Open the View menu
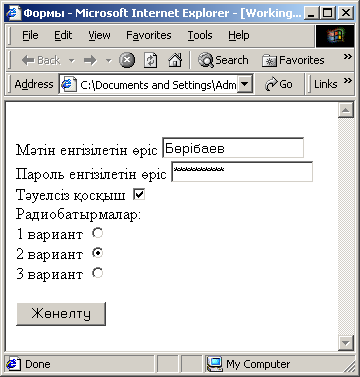360x377 pixels. pos(99,35)
